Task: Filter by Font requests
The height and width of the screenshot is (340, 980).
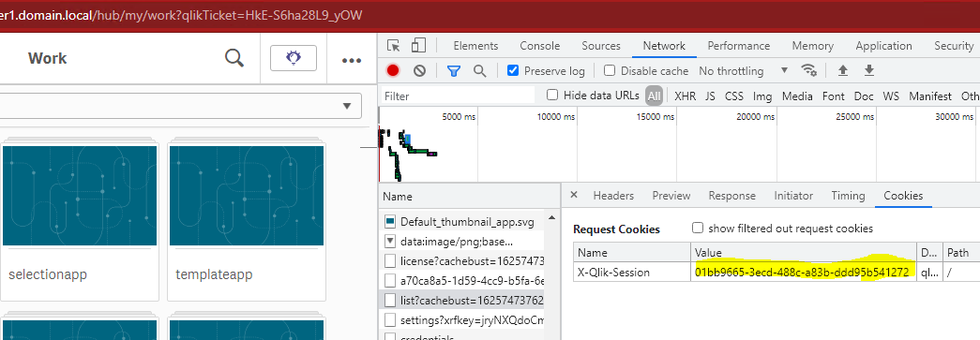Action: click(x=833, y=96)
